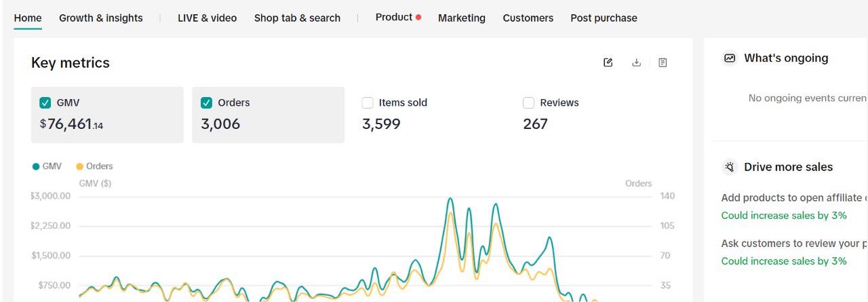Tick the Reviews metric checkbox

(x=529, y=103)
